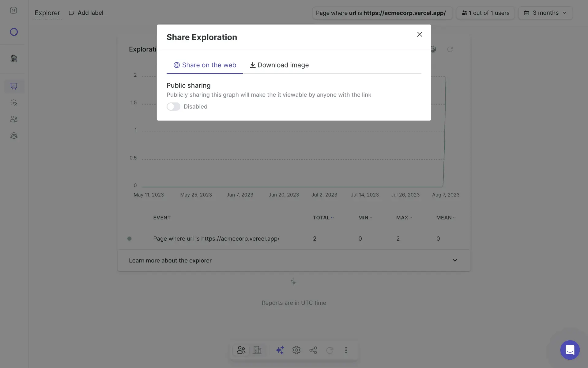This screenshot has width=588, height=368.
Task: Switch to the Download image tab
Action: click(x=279, y=65)
